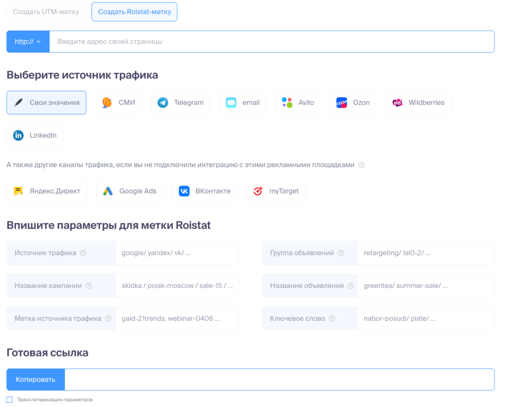Select the Яндекс.Директ channel button
Image resolution: width=532 pixels, height=407 pixels.
coord(47,191)
